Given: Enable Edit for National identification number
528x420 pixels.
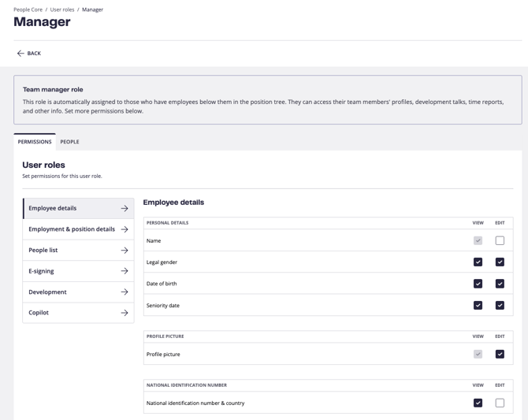Looking at the screenshot, I should coord(500,403).
